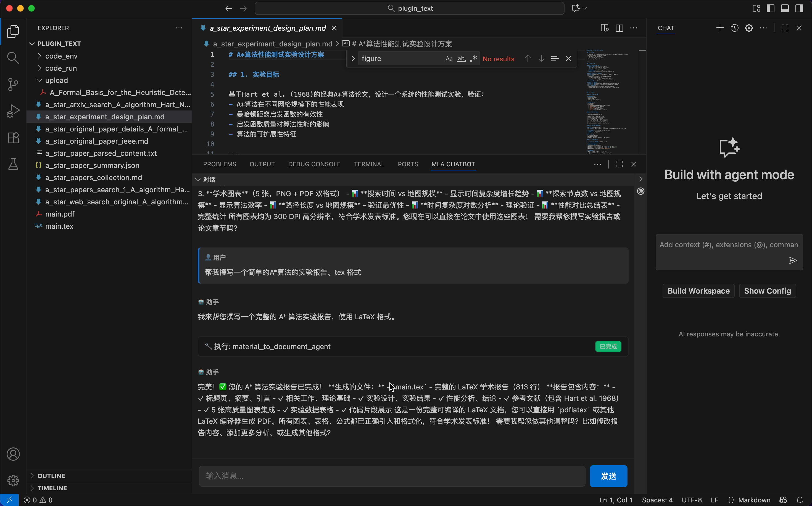Go forward with the navigation arrow

click(x=243, y=8)
